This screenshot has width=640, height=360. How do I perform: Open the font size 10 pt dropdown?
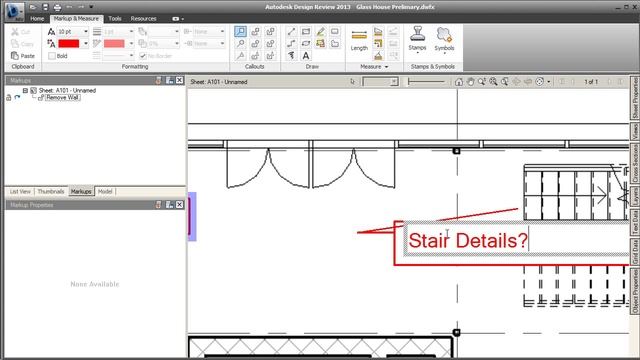[86, 31]
